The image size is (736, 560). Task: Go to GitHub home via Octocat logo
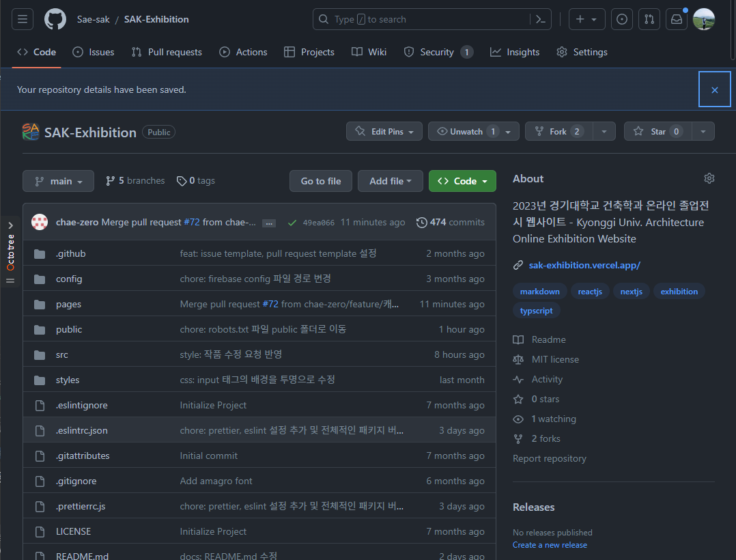55,19
